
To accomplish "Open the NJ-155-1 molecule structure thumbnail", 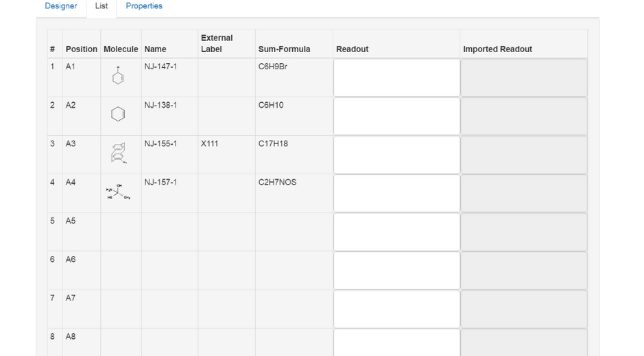I will 118,153.
